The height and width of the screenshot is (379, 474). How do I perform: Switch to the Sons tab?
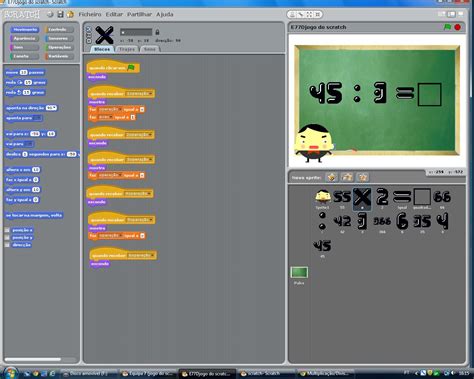[150, 49]
